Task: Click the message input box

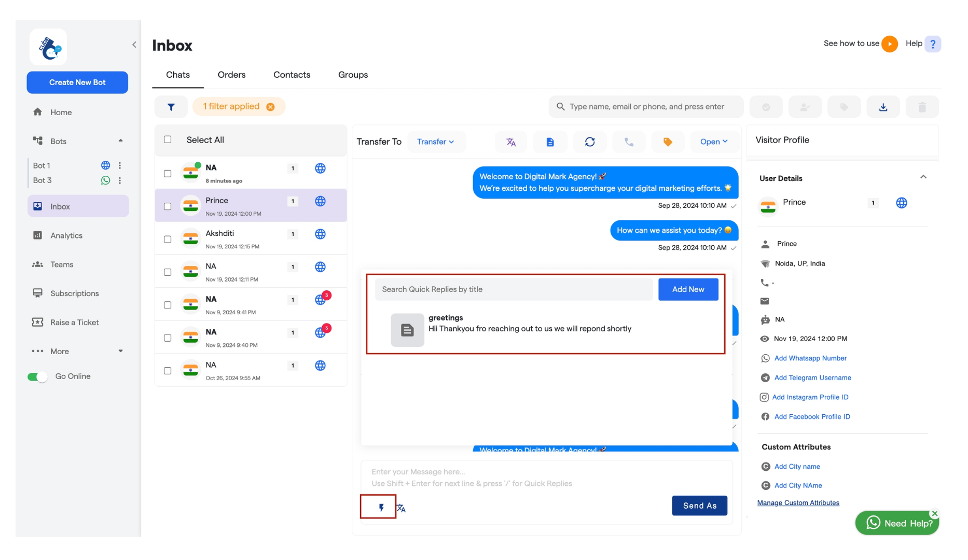Action: (x=546, y=478)
